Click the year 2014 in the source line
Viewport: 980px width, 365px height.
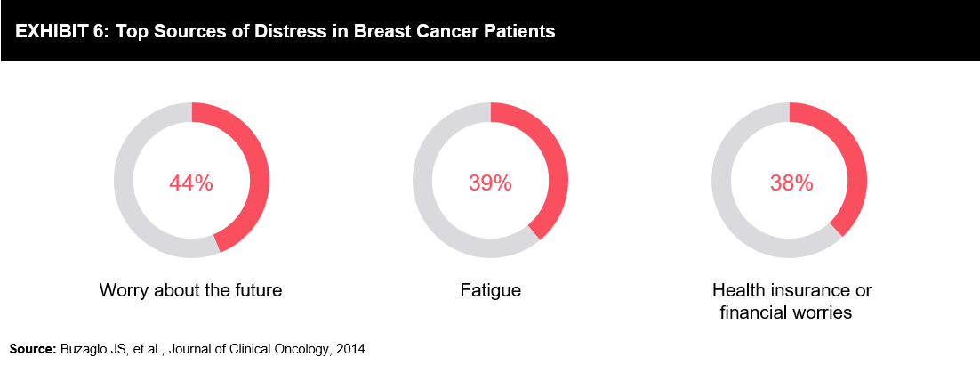350,349
